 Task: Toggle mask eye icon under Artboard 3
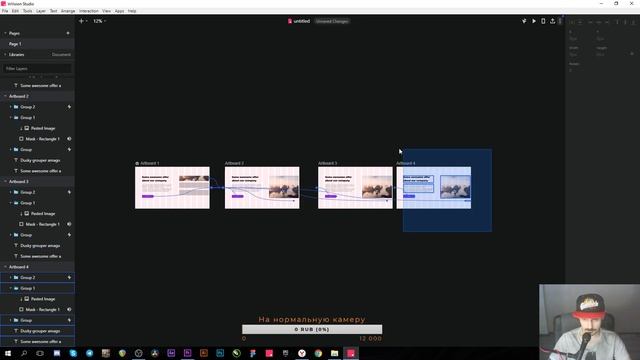coord(69,224)
